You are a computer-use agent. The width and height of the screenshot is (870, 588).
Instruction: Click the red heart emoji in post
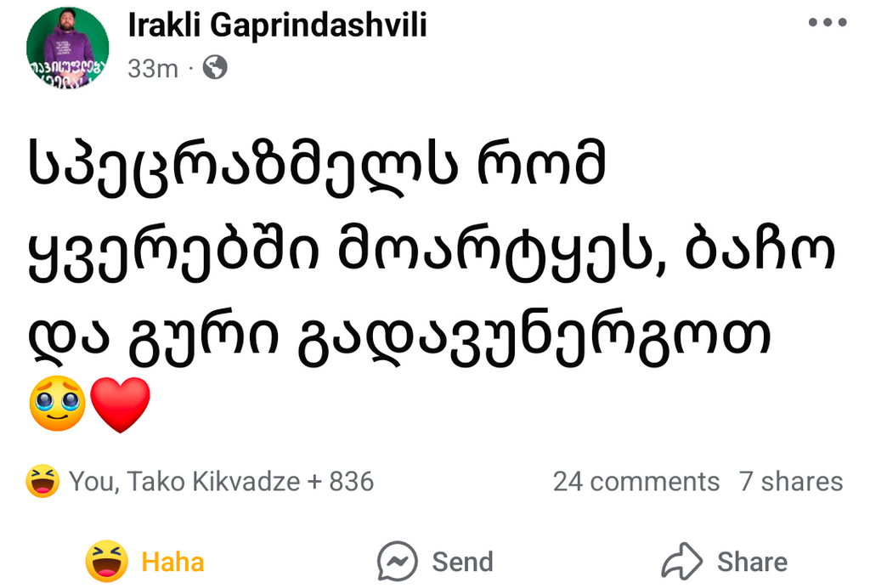click(x=121, y=404)
